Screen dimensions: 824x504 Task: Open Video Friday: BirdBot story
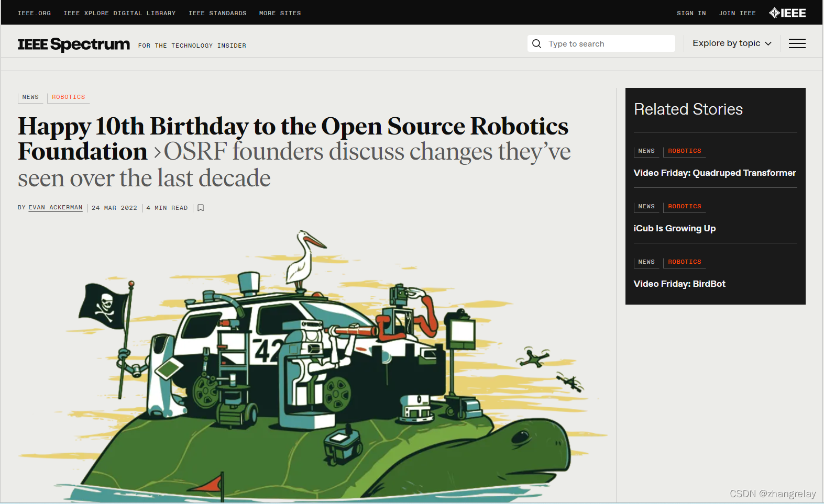point(679,284)
